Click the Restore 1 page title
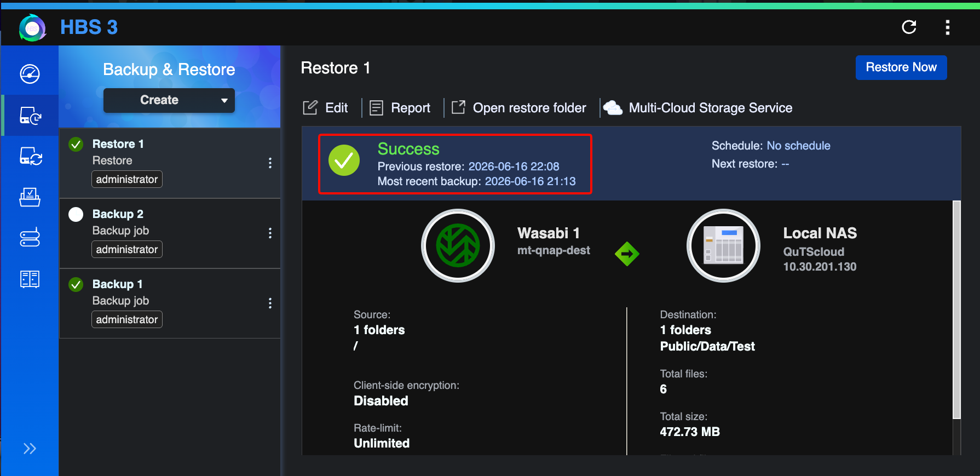The width and height of the screenshot is (980, 476). click(336, 68)
